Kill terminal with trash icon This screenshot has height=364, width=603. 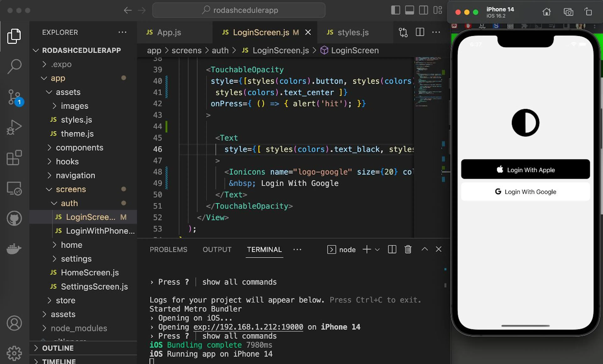tap(408, 249)
